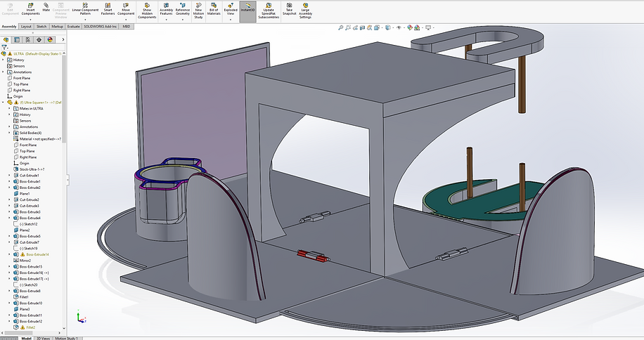Image resolution: width=644 pixels, height=340 pixels.
Task: Collapse the Ultra-Square<1> component node
Action: [4, 103]
